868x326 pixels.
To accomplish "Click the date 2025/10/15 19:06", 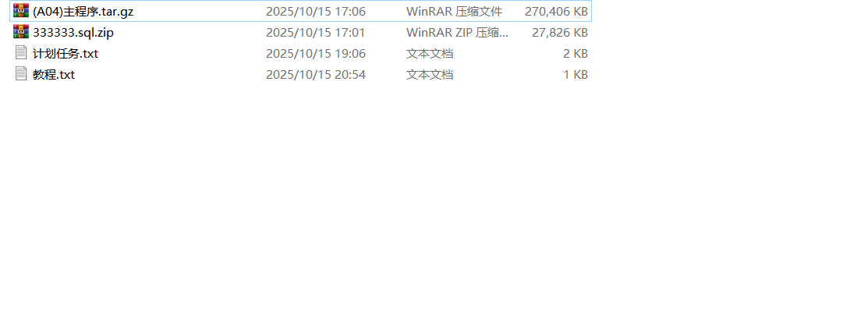I will 316,54.
